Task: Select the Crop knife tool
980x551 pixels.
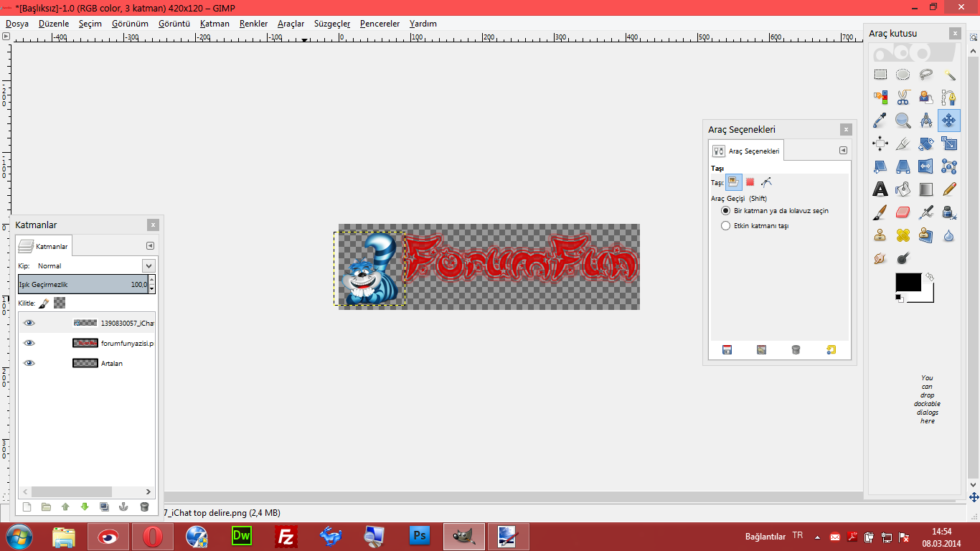Action: [x=903, y=143]
